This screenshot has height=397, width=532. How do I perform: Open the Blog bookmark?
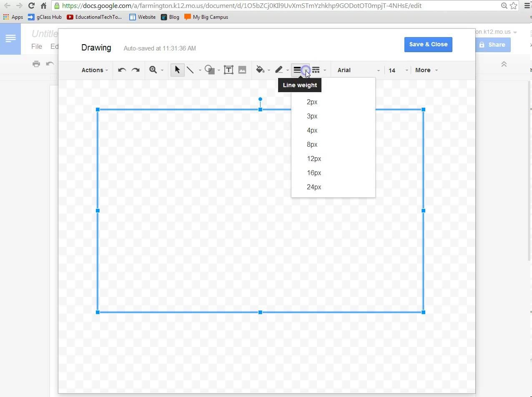pos(170,17)
